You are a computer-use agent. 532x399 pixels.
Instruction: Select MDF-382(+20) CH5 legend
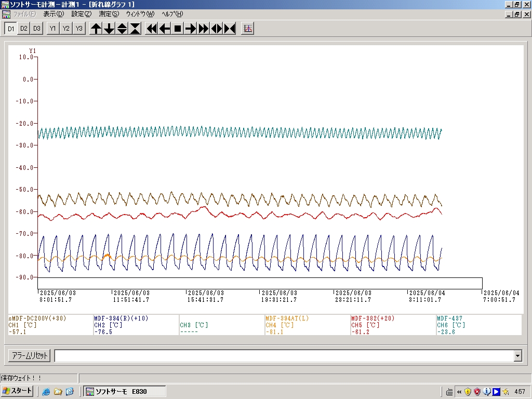(393, 325)
